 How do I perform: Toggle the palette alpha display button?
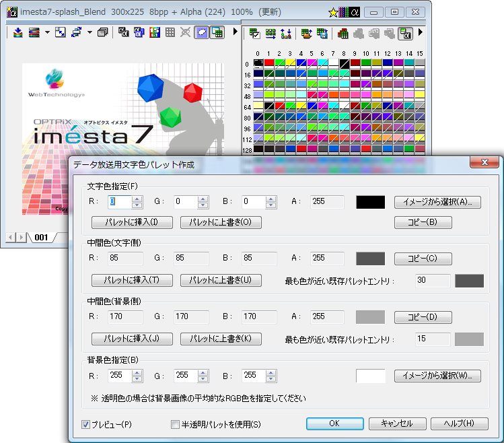pos(405,34)
